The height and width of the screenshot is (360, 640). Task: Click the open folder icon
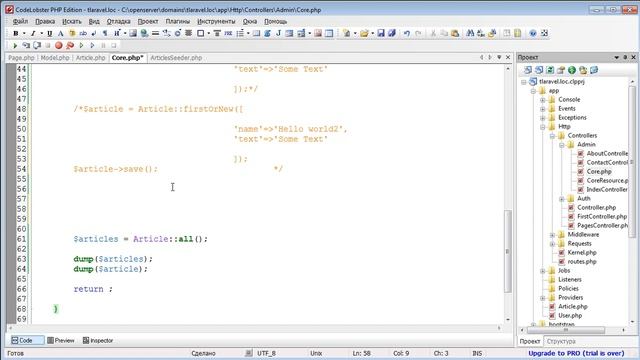(364, 33)
